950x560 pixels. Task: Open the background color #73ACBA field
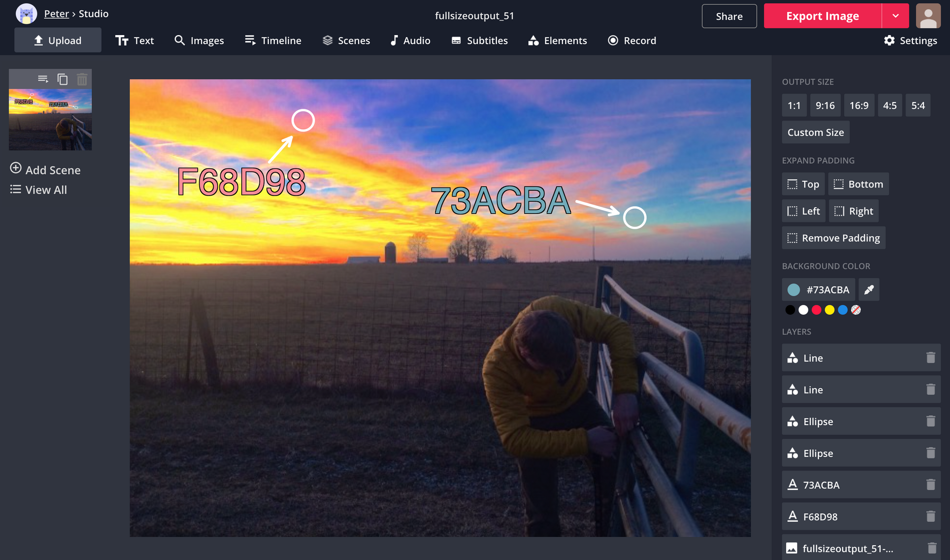pos(818,289)
